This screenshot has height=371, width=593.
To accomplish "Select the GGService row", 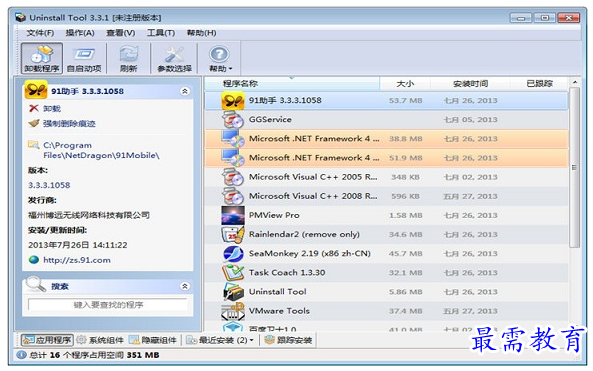I will (x=386, y=120).
